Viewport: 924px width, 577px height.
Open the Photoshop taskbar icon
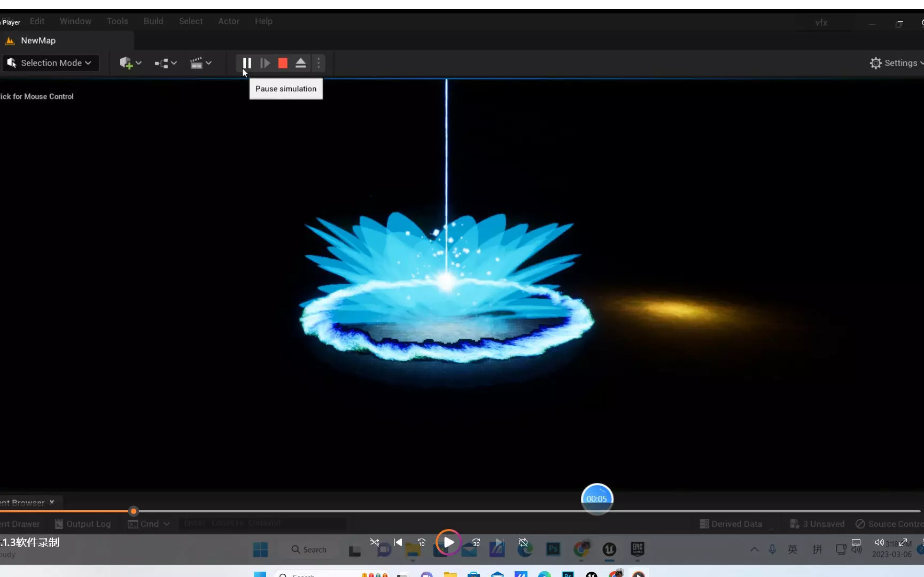[x=553, y=549]
